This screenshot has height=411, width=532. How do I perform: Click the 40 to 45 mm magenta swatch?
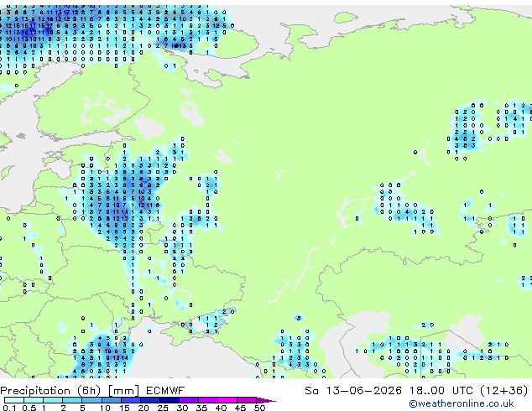point(227,400)
